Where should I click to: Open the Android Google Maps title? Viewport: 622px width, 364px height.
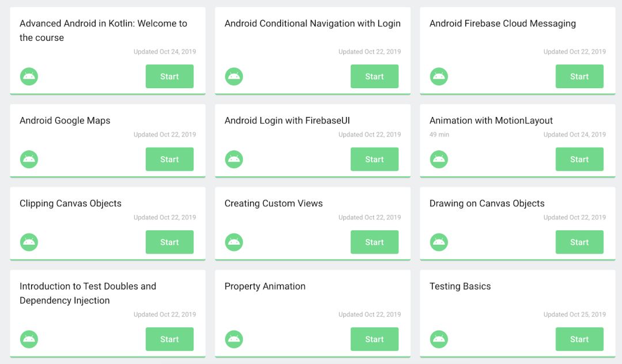(65, 120)
